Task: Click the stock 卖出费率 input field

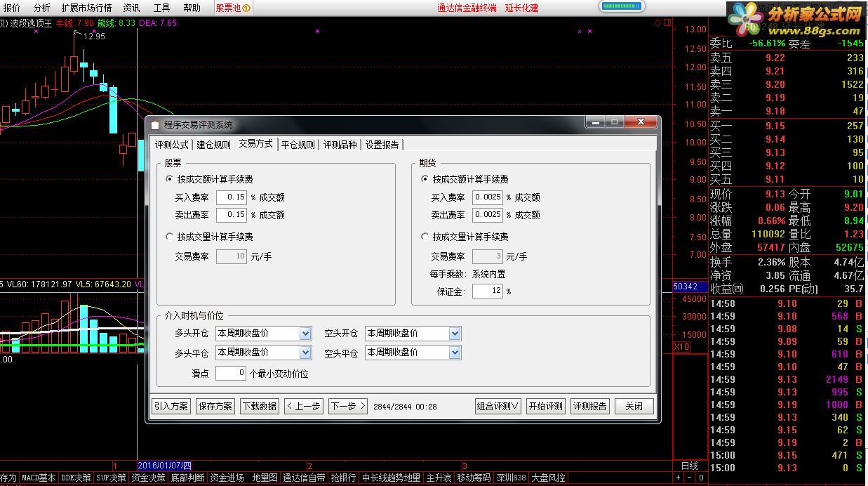Action: pyautogui.click(x=232, y=214)
